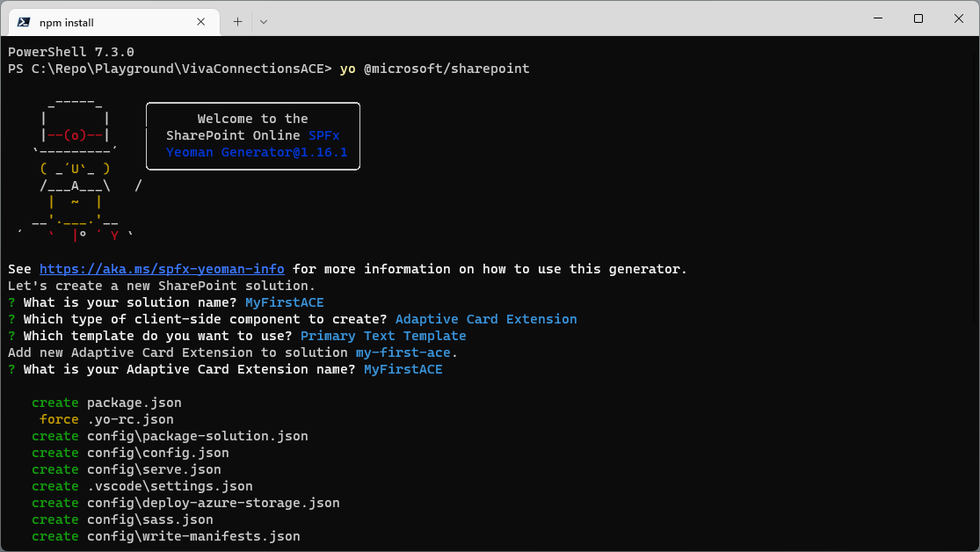Click the blue 'SPFx' text in banner

[323, 135]
